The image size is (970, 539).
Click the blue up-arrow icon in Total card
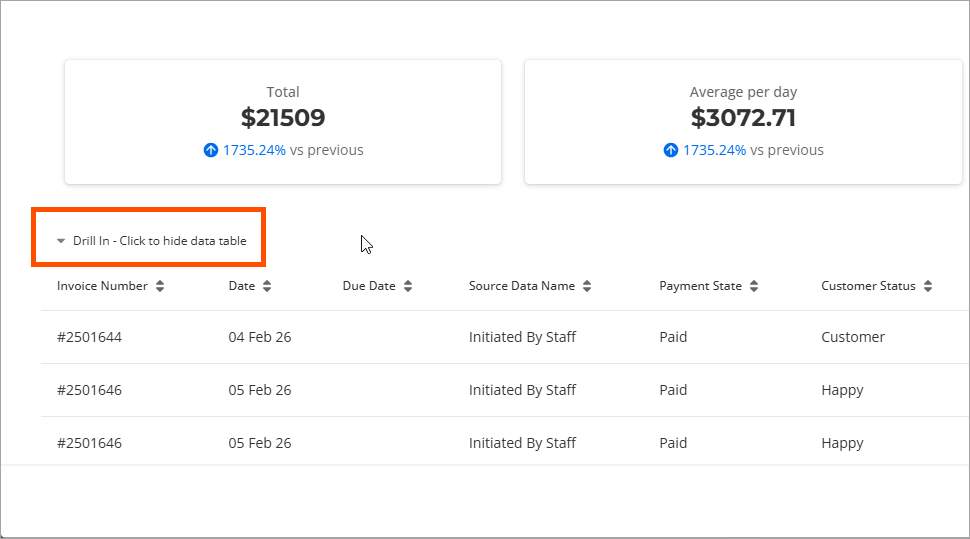210,151
